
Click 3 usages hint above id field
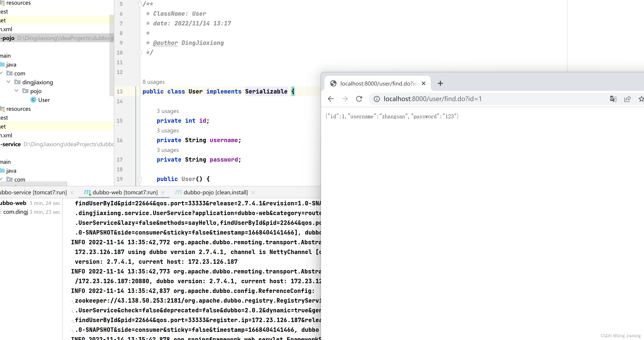click(168, 111)
